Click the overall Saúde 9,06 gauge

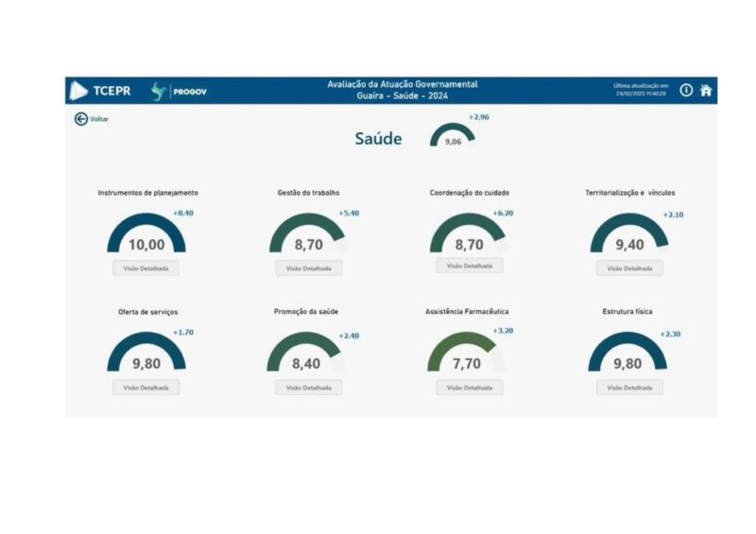tap(453, 137)
